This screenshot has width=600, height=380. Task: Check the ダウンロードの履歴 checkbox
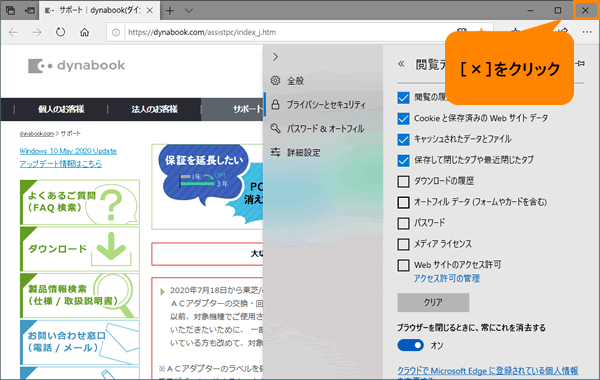click(x=403, y=181)
